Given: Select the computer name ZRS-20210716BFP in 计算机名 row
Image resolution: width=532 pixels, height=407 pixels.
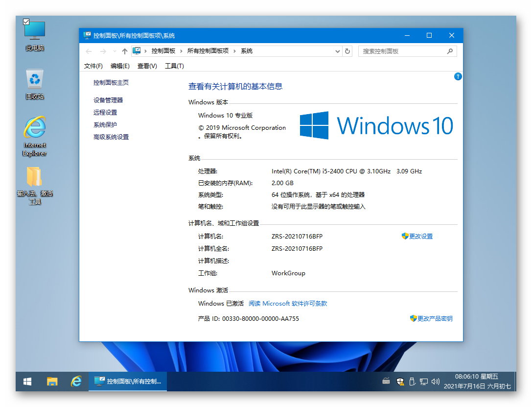Looking at the screenshot, I should 297,236.
